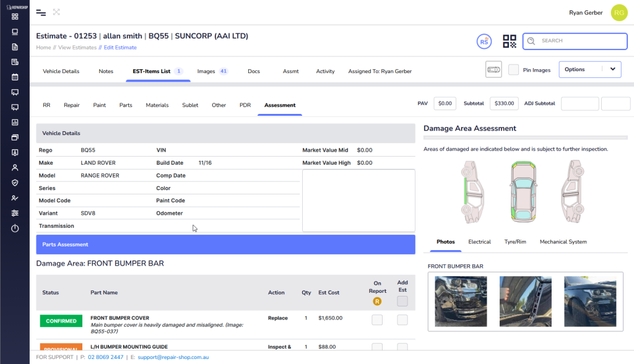
Task: Open the Assmt tab
Action: (291, 71)
